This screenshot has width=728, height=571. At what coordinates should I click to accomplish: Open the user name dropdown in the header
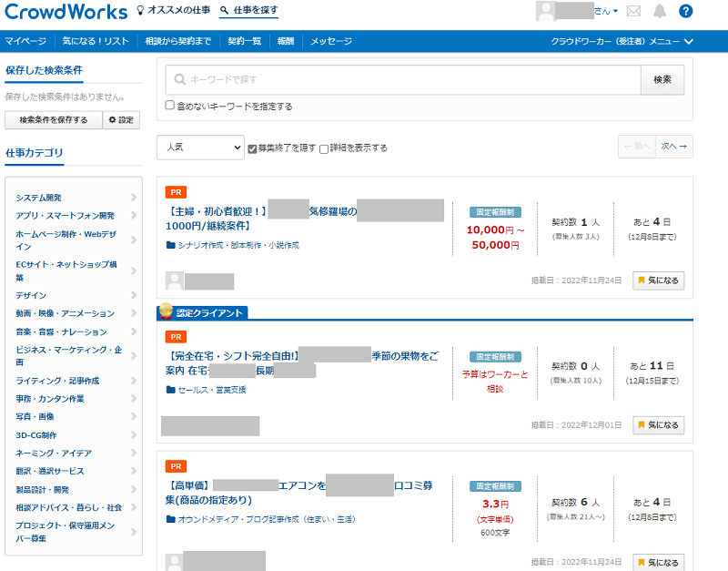point(606,11)
